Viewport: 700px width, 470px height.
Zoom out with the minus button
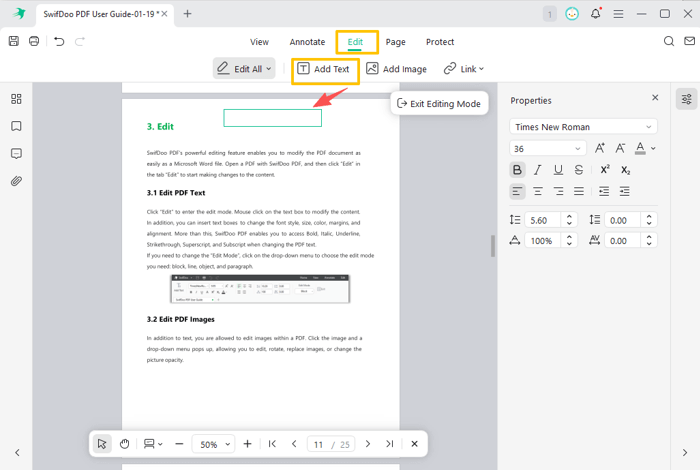pos(179,444)
